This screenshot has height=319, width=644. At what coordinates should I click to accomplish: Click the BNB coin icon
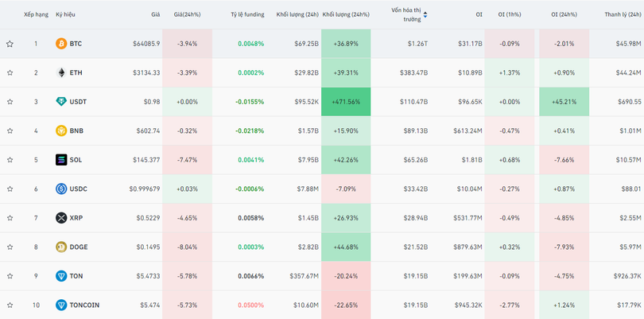(x=61, y=130)
